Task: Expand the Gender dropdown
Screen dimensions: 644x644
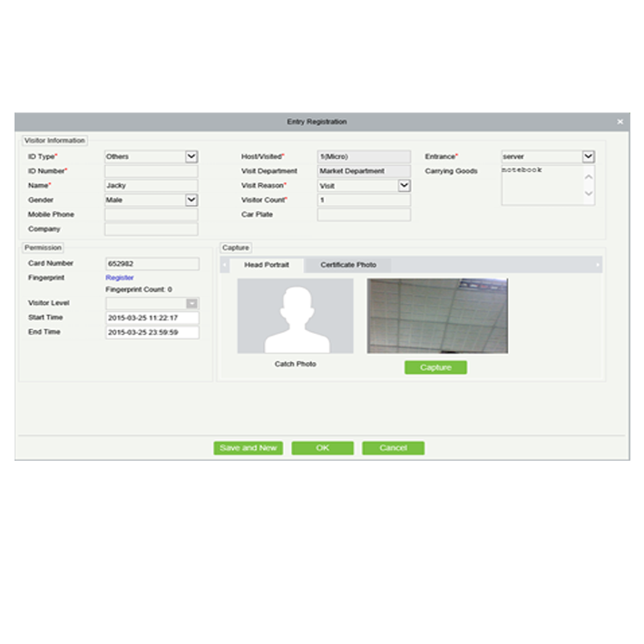Action: pos(191,200)
